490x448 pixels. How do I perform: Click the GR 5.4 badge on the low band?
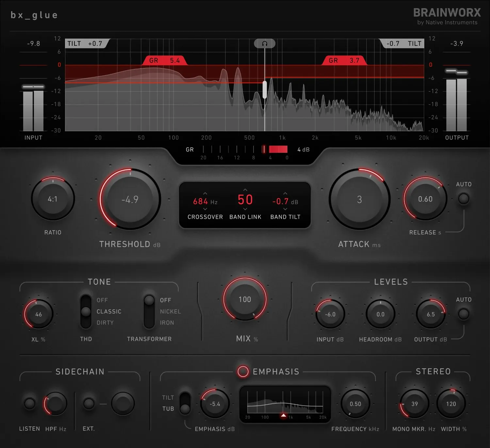coord(165,60)
